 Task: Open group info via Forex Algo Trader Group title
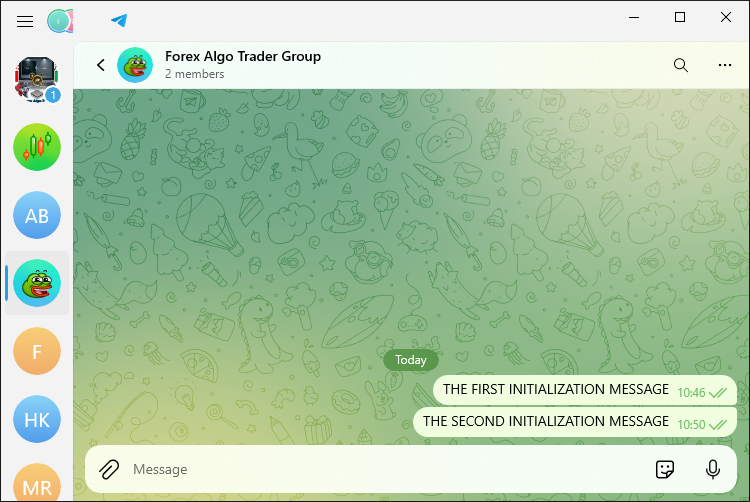pos(243,56)
